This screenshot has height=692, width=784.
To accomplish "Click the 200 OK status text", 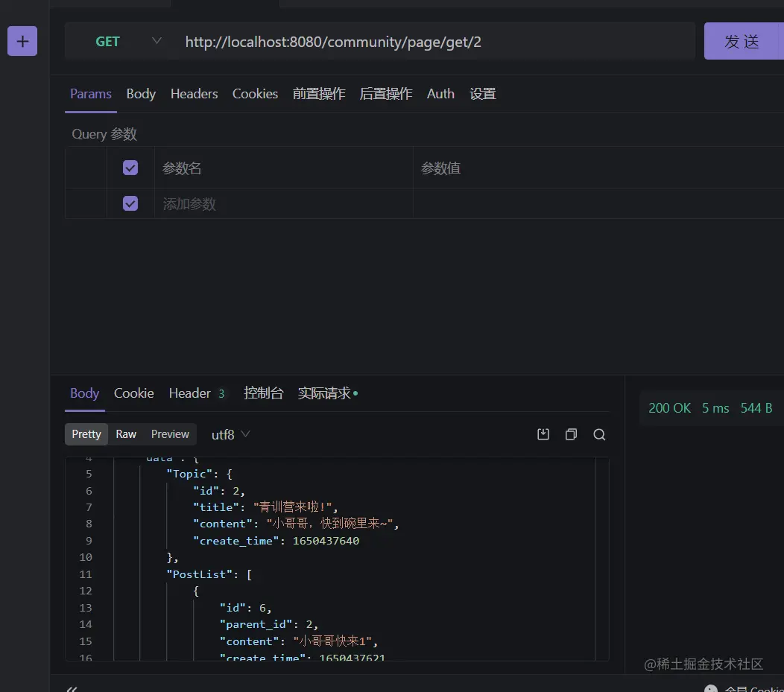I will (669, 407).
